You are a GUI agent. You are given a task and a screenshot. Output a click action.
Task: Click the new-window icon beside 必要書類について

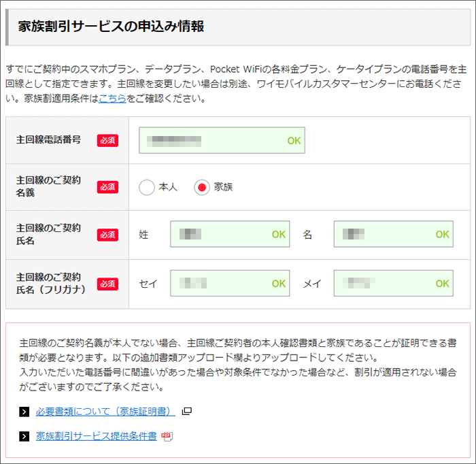187,411
